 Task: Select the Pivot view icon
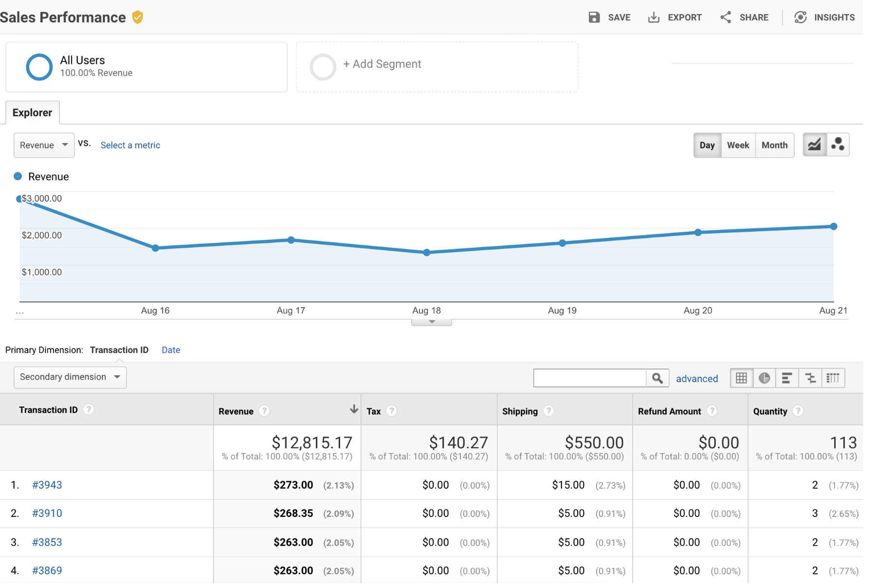pos(833,378)
